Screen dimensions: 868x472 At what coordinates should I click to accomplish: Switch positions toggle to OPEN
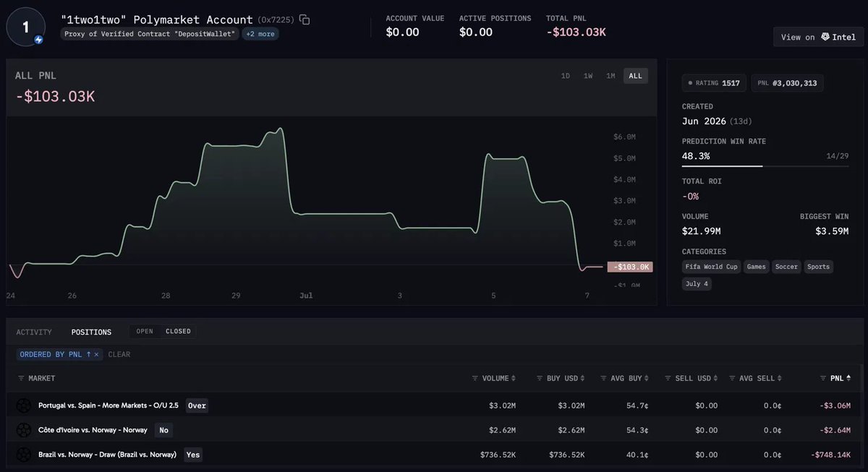click(x=145, y=332)
